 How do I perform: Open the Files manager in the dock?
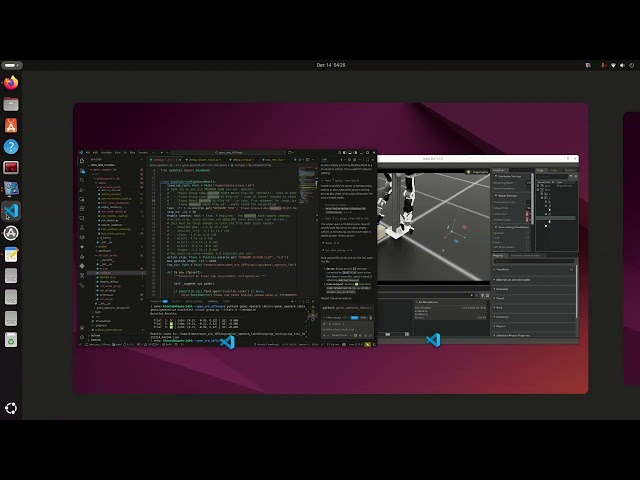tap(11, 104)
